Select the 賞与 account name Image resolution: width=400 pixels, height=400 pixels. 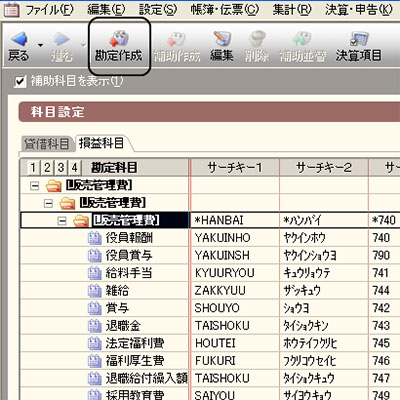[x=117, y=308]
